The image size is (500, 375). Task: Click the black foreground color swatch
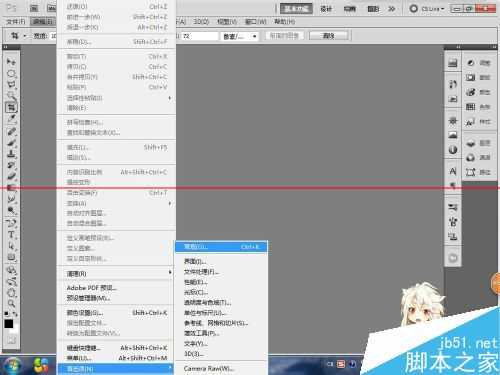click(x=9, y=324)
